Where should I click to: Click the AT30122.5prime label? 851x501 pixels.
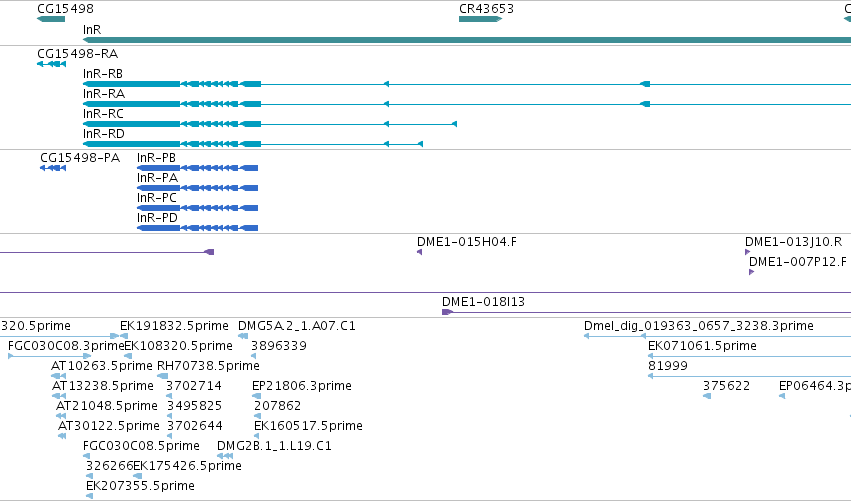pyautogui.click(x=109, y=426)
